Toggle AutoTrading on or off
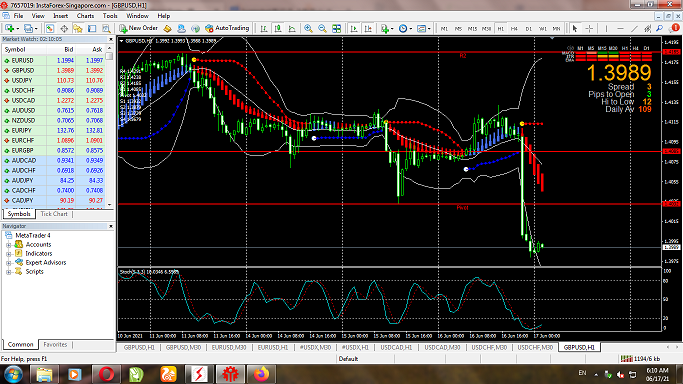This screenshot has height=384, width=683. tap(227, 28)
